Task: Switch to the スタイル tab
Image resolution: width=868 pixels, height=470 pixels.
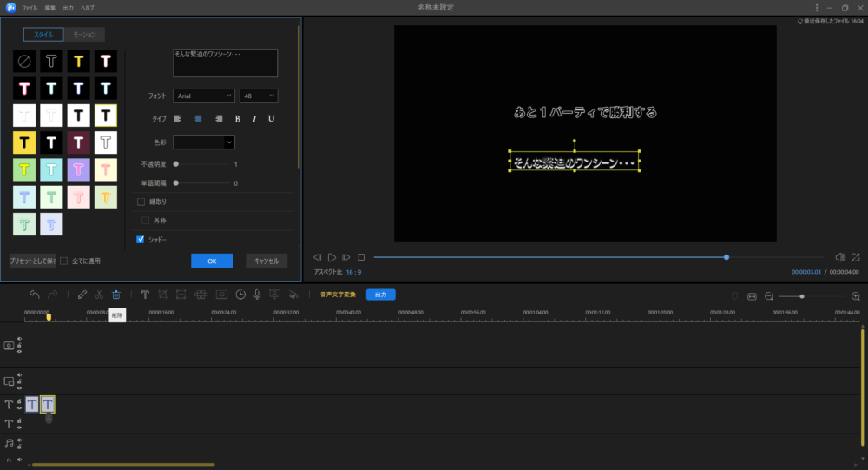Action: pos(43,35)
